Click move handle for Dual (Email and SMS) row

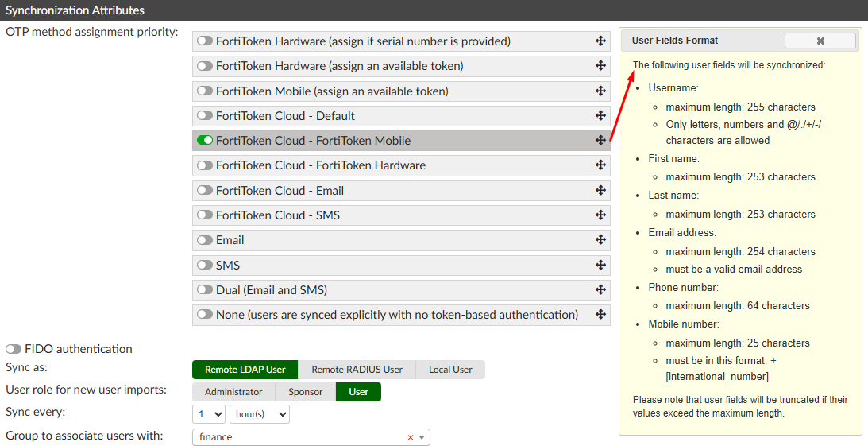point(600,289)
